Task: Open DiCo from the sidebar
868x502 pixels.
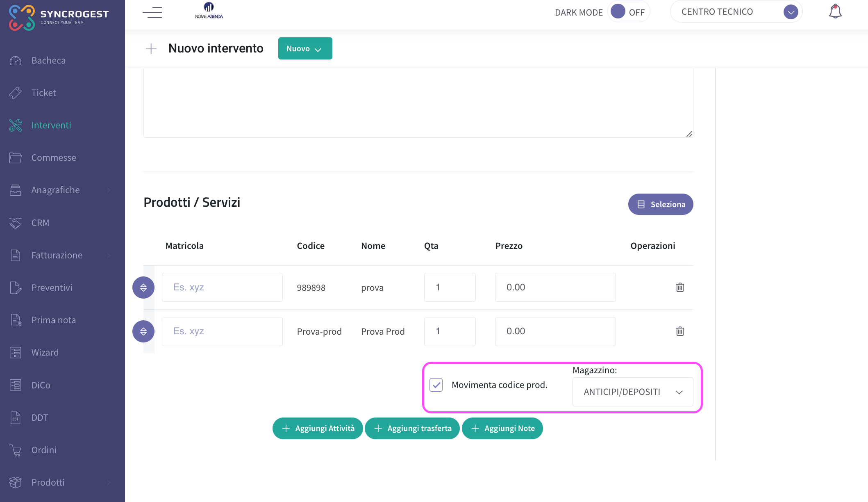Action: pos(41,385)
